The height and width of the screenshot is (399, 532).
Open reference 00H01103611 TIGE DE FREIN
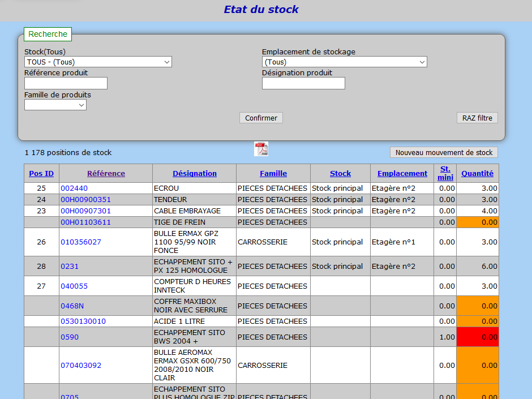tap(85, 222)
